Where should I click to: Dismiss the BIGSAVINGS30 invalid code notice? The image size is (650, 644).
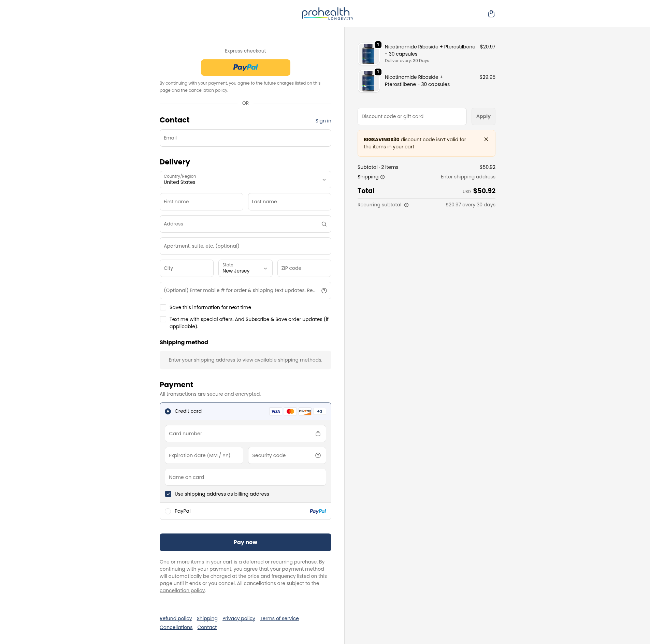click(486, 139)
